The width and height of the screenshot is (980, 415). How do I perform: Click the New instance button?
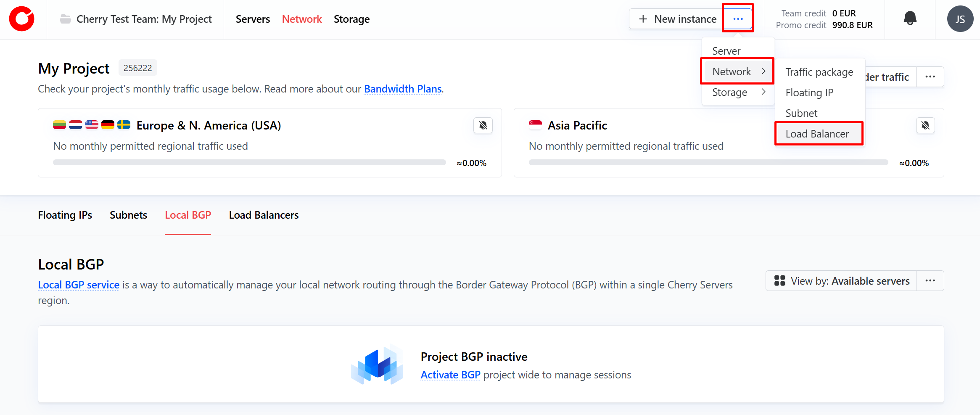pos(677,19)
